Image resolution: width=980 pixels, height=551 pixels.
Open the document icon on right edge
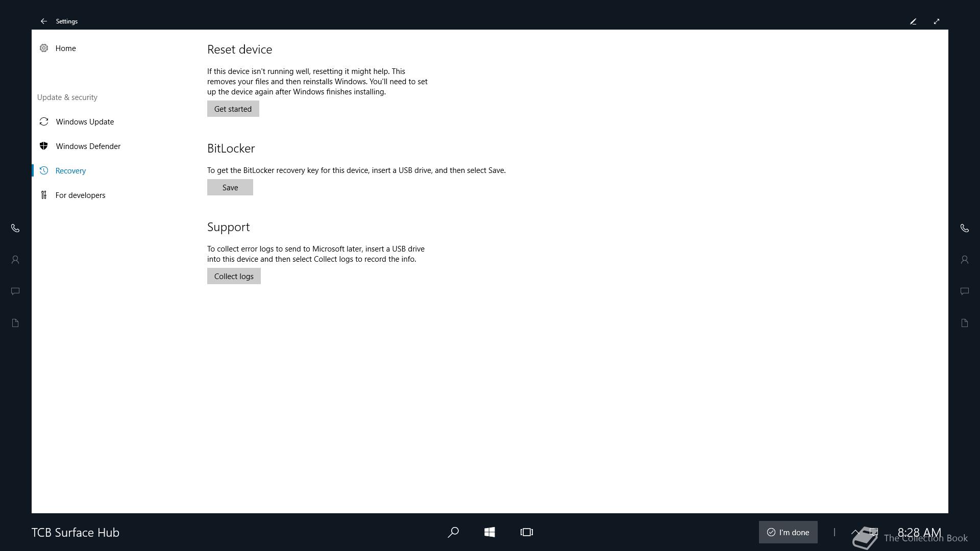[x=964, y=323]
